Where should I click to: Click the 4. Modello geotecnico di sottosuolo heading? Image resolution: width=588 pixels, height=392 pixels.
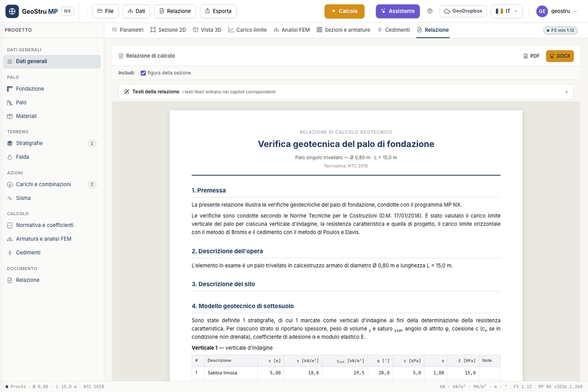(x=243, y=306)
